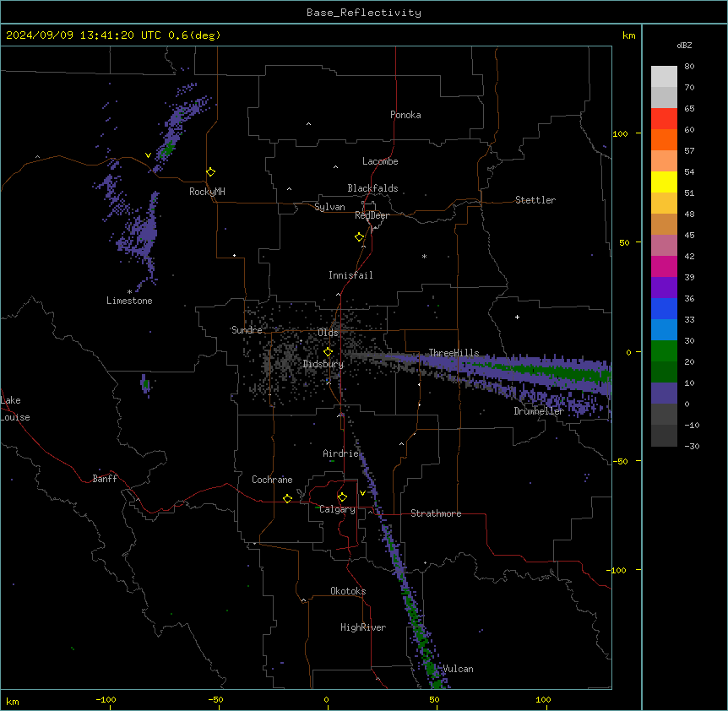
Task: Click the Innisfail city label
Action: click(x=350, y=275)
